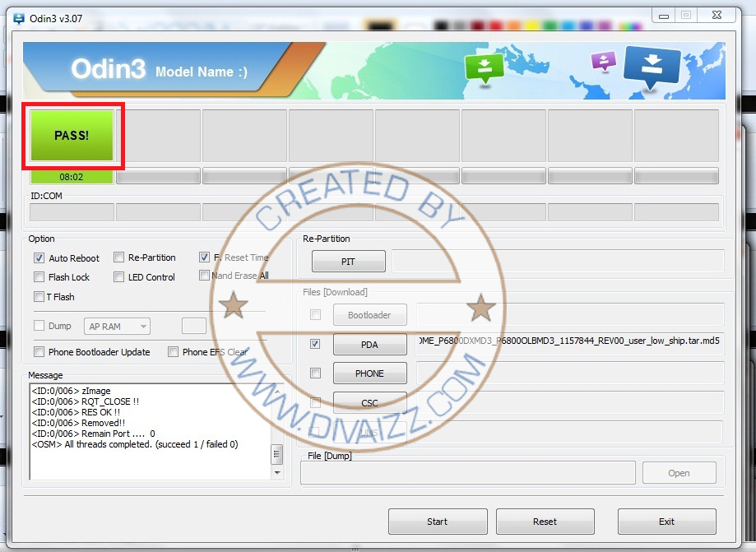Click the Message log down scroll arrow
The height and width of the screenshot is (552, 756).
(277, 473)
